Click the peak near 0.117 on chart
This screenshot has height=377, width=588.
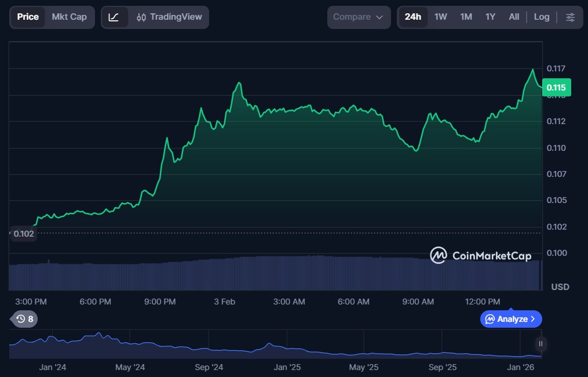coord(532,70)
